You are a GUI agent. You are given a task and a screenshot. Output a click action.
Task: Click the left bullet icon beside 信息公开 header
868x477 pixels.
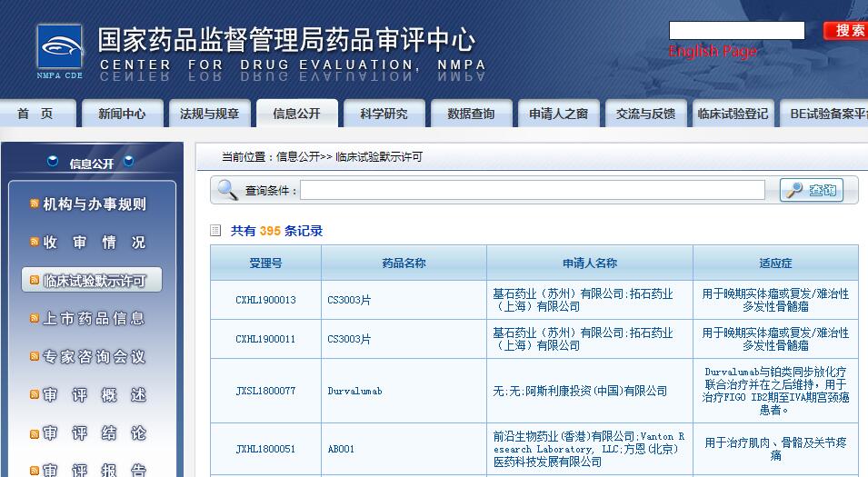click(x=53, y=162)
